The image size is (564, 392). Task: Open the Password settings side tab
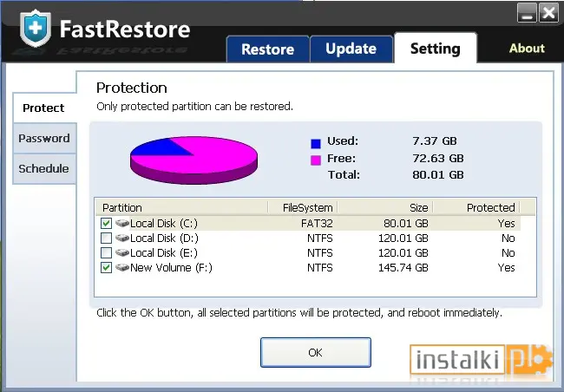point(44,139)
